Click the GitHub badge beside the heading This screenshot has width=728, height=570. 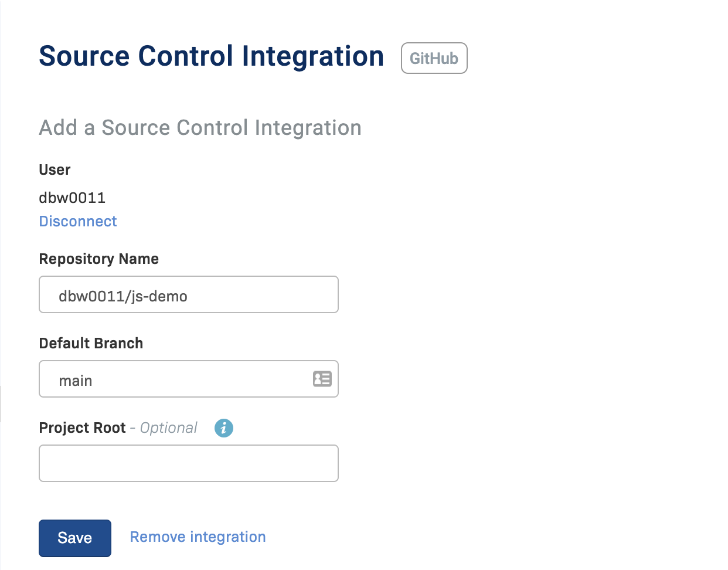click(x=434, y=58)
